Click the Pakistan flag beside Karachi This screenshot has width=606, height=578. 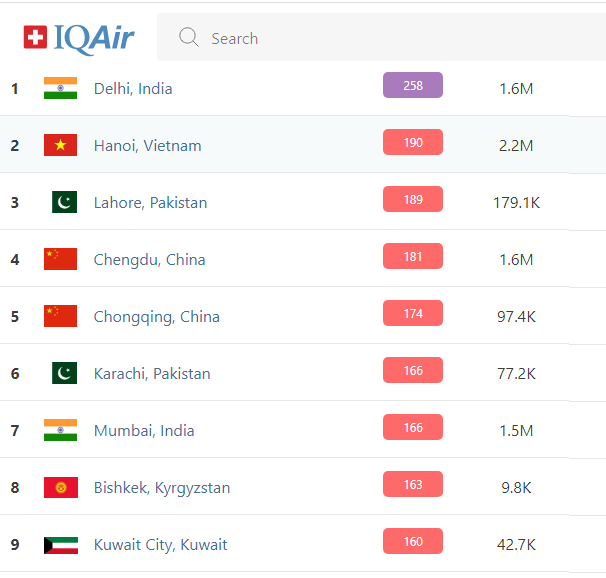64,373
